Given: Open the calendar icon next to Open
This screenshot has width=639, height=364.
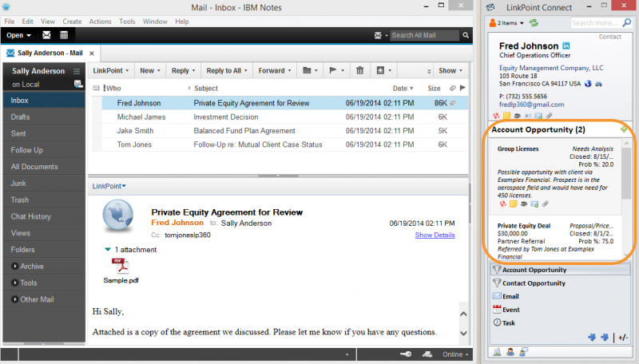Looking at the screenshot, I should (x=64, y=35).
